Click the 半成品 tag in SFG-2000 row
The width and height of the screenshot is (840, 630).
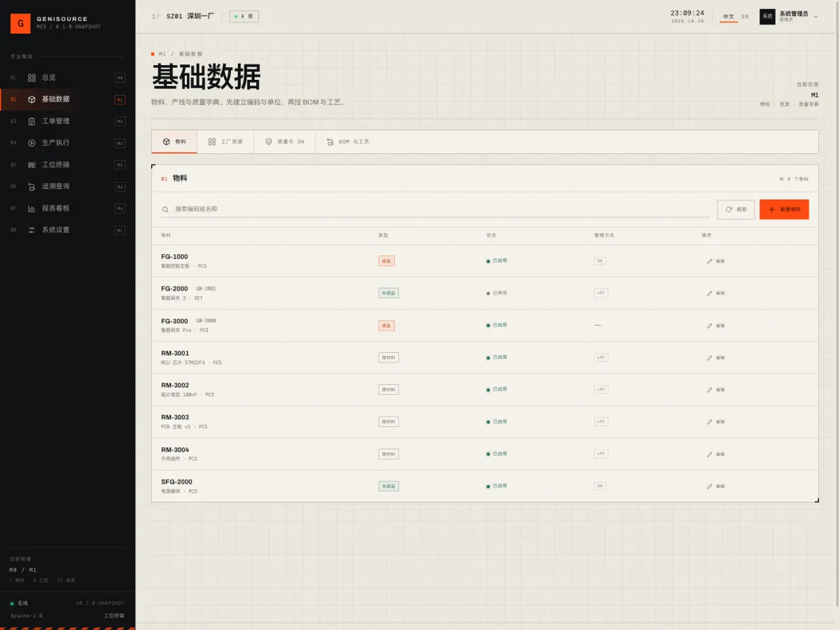(x=388, y=486)
